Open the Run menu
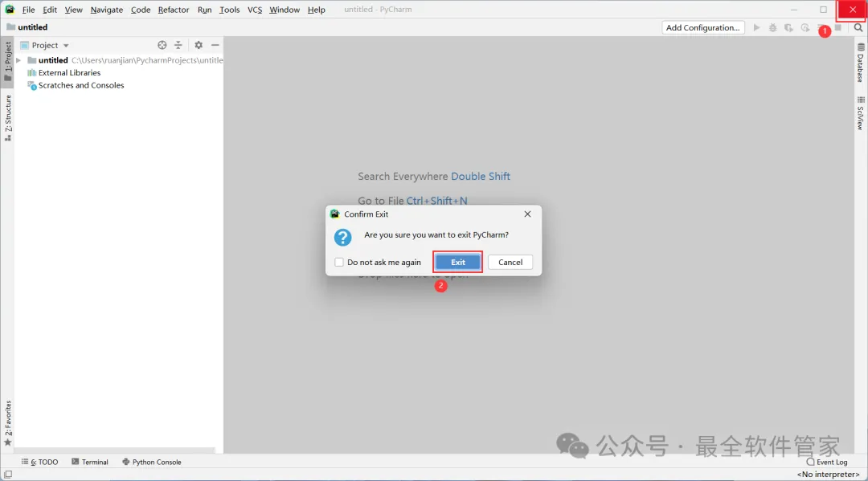The height and width of the screenshot is (481, 868). click(x=204, y=10)
